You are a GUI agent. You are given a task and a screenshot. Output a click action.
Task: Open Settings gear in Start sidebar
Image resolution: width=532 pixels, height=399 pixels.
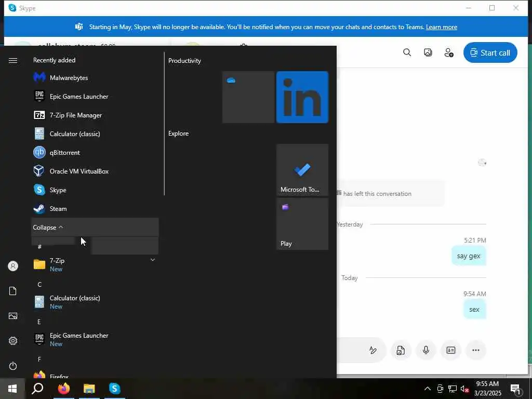(13, 341)
